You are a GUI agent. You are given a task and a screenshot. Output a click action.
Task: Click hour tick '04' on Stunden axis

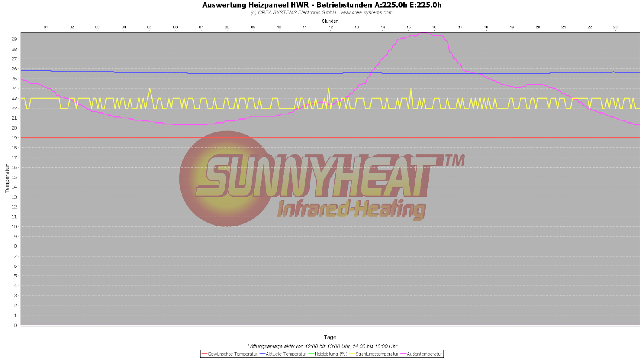(x=124, y=27)
